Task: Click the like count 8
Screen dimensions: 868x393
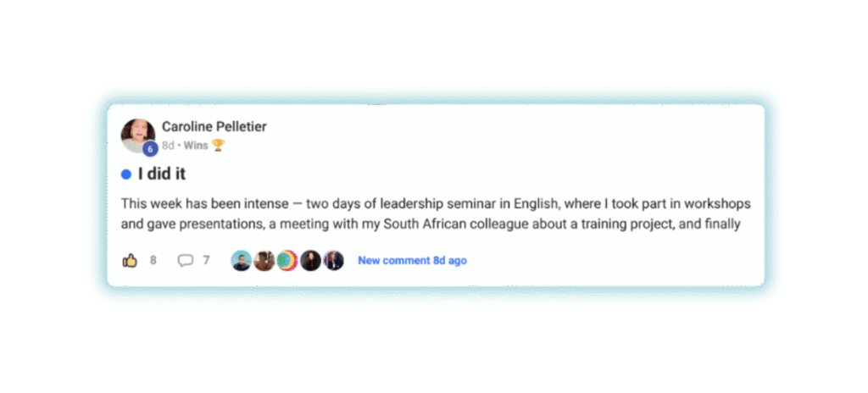Action: tap(153, 260)
